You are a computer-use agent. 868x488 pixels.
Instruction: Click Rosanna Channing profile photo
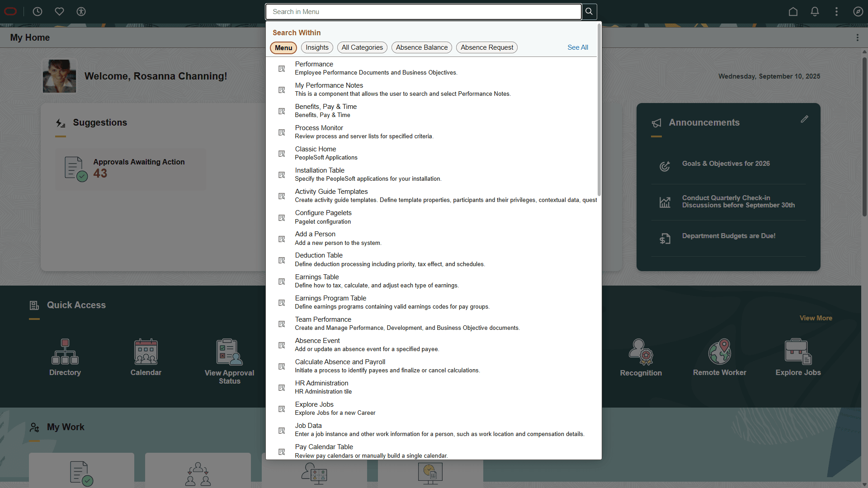coord(59,76)
